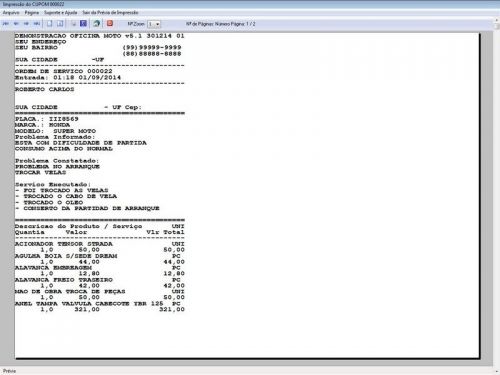
Task: Click the vertical scrollbar at right
Action: coord(496,198)
